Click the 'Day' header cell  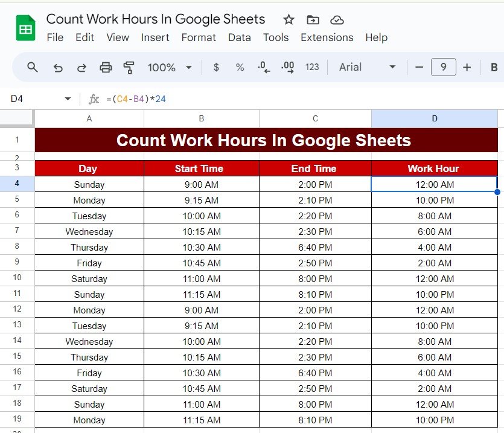89,168
